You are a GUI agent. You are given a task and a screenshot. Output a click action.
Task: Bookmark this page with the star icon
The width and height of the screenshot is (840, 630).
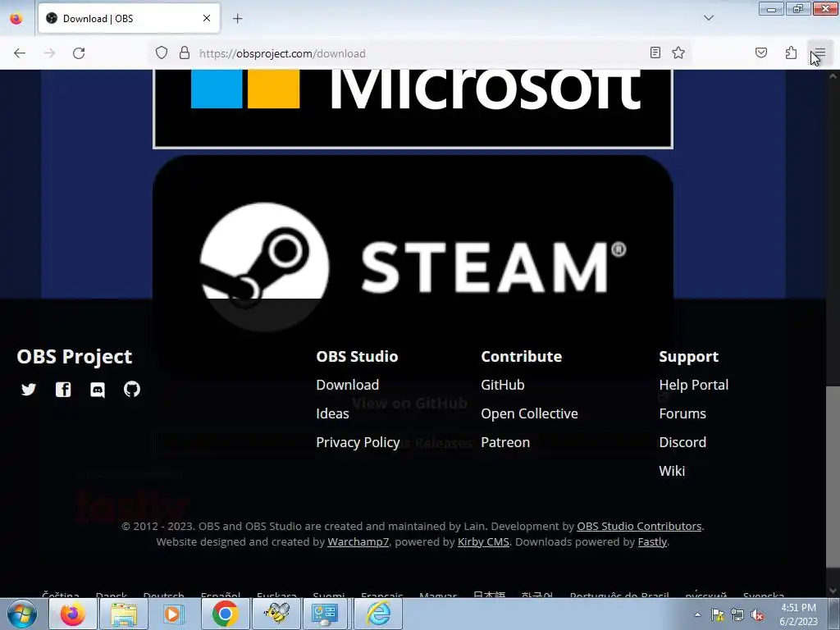[x=678, y=52]
